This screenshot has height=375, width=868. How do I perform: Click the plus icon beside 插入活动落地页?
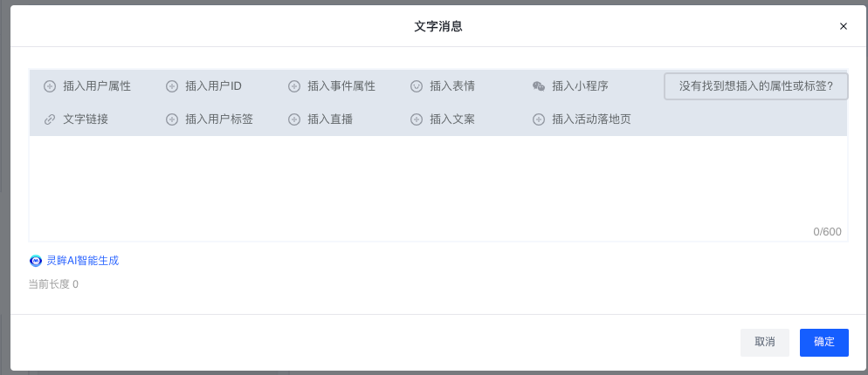pos(539,119)
